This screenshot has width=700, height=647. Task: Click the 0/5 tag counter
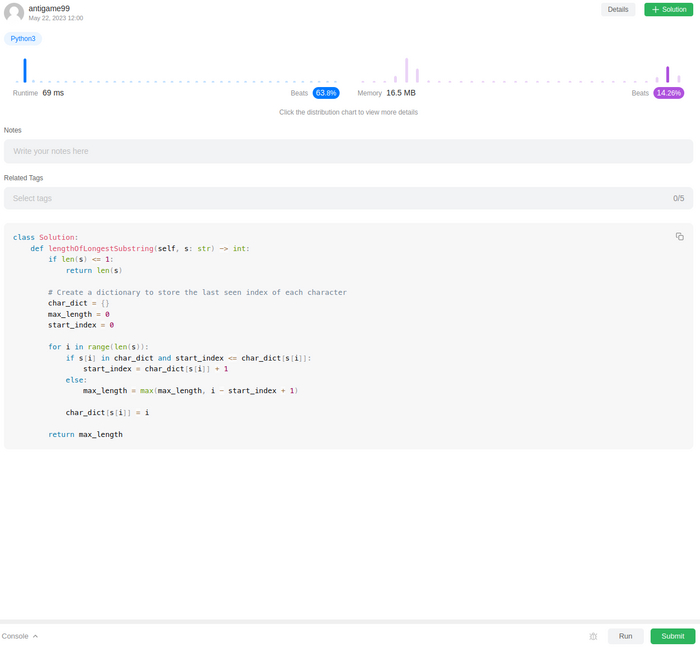pyautogui.click(x=678, y=198)
